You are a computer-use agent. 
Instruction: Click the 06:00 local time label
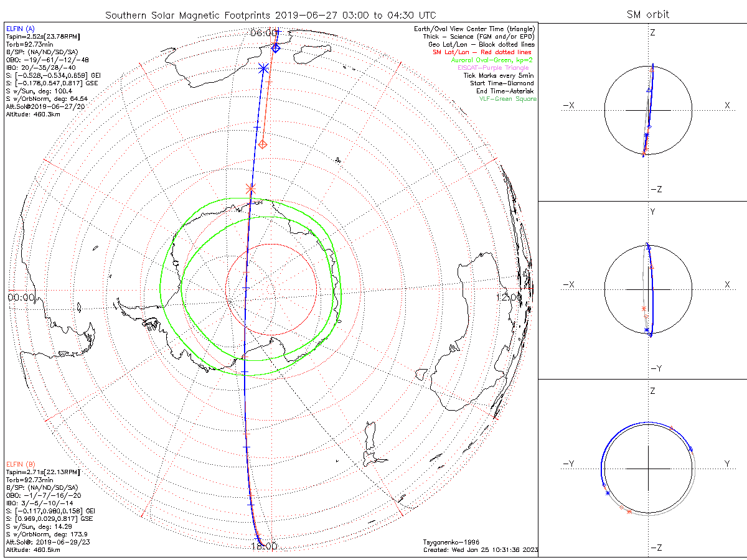pyautogui.click(x=263, y=32)
